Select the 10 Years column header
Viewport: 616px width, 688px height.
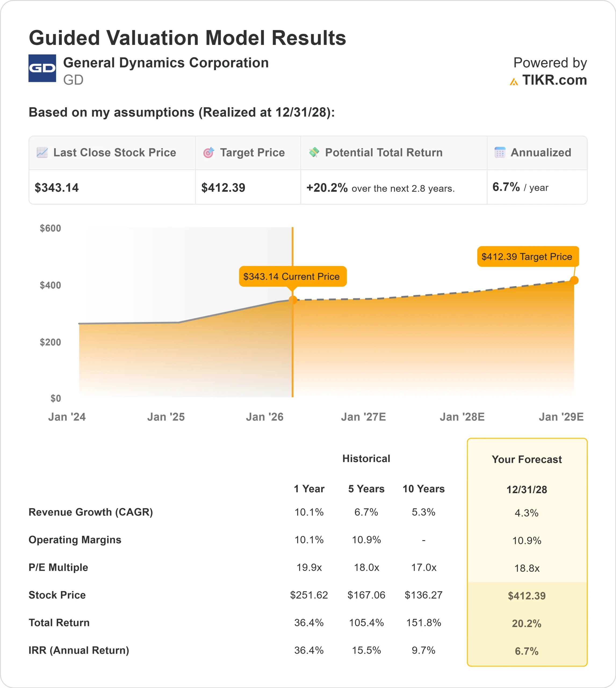click(424, 489)
